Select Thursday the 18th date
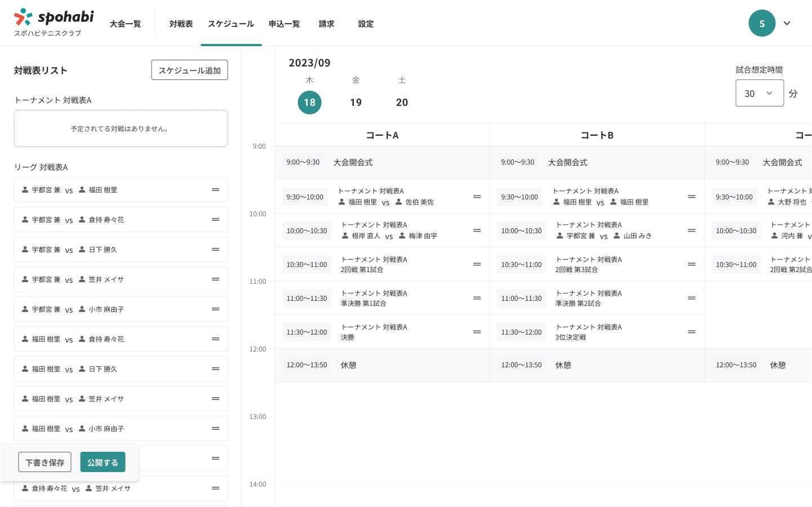 click(x=309, y=103)
